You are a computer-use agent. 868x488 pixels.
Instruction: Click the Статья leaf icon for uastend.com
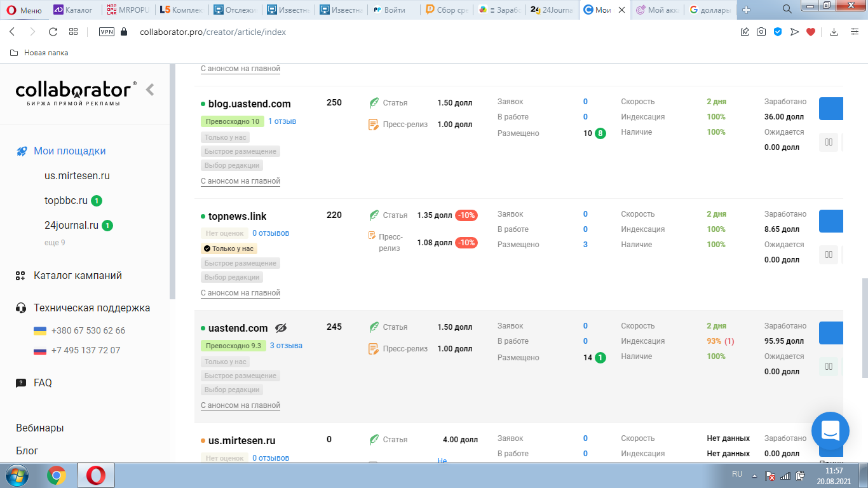click(374, 327)
